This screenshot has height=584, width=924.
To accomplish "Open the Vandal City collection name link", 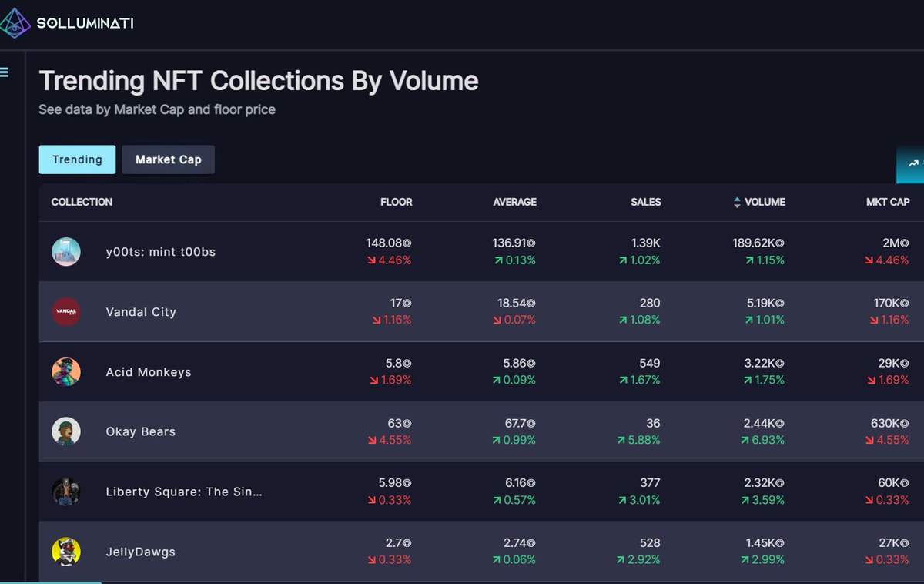I will coord(141,312).
